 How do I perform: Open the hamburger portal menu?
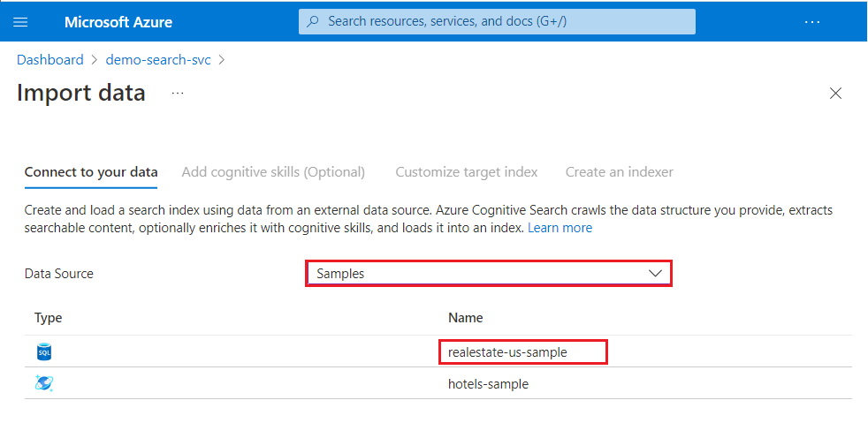21,21
